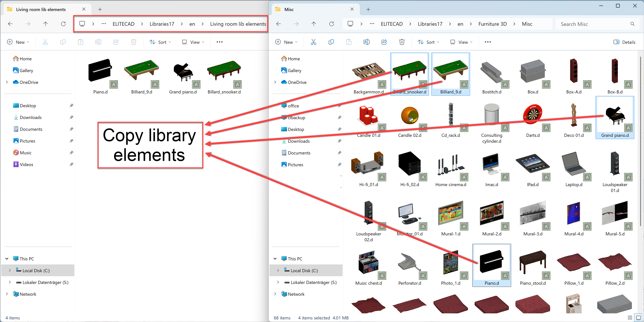Switch to details list view in status bar

(x=630, y=318)
